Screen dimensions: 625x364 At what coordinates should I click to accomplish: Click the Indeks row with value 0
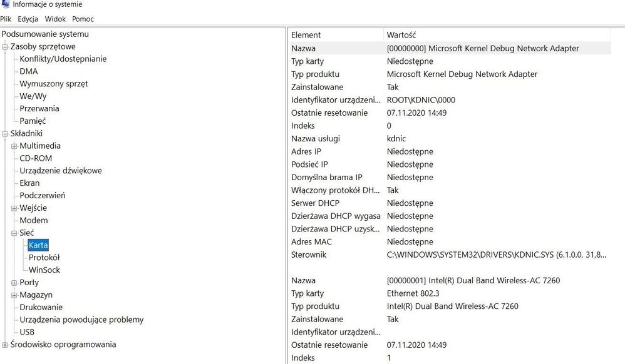450,126
